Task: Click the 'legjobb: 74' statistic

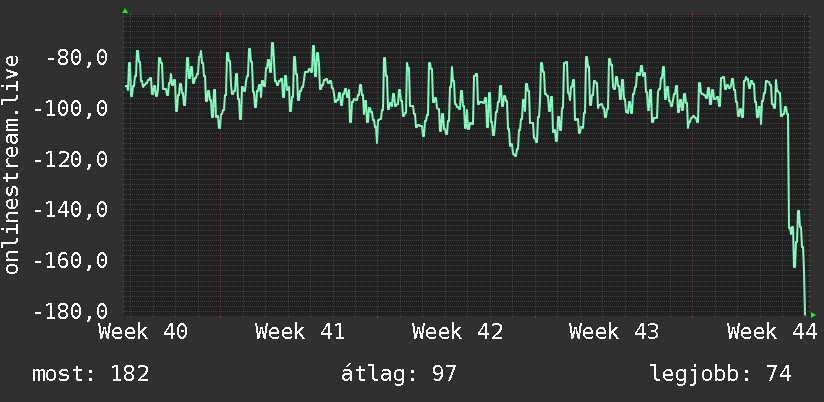Action: pos(721,375)
